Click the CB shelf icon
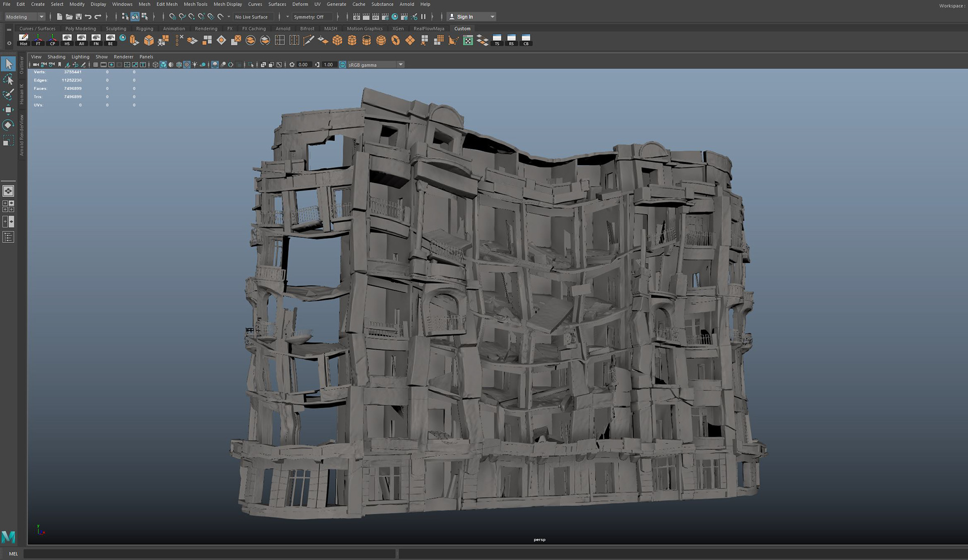The width and height of the screenshot is (968, 560). [526, 40]
